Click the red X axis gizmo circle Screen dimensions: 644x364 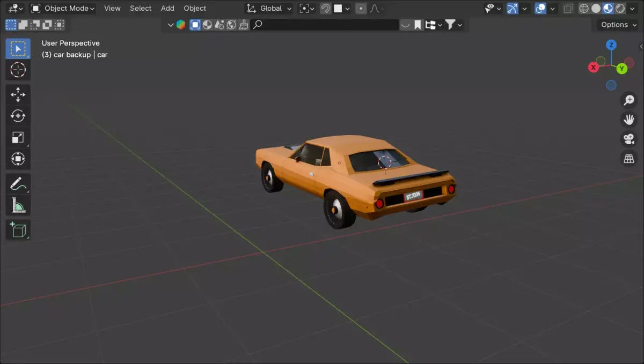(594, 67)
